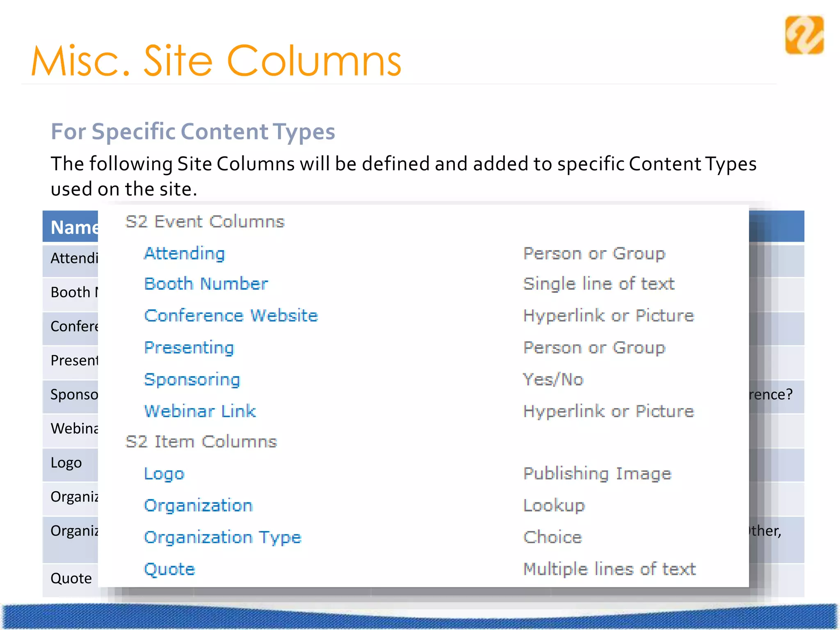Open the Booth Number column link
Screen dimensions: 840x630
pos(206,284)
